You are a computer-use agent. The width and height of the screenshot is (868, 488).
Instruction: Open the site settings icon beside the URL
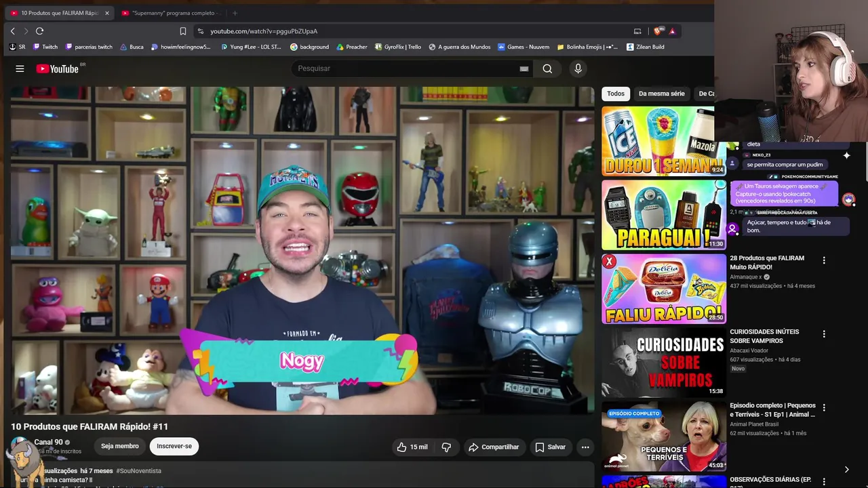200,31
